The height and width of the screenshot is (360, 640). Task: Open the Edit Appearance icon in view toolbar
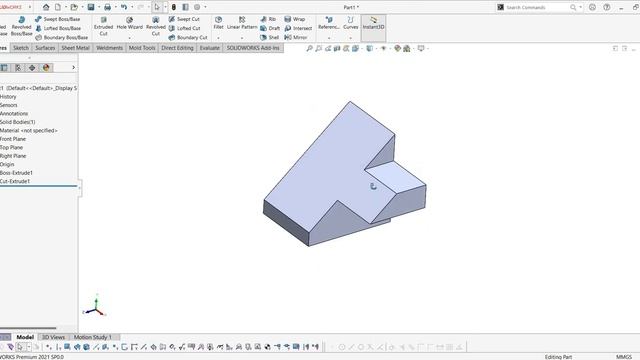point(398,48)
